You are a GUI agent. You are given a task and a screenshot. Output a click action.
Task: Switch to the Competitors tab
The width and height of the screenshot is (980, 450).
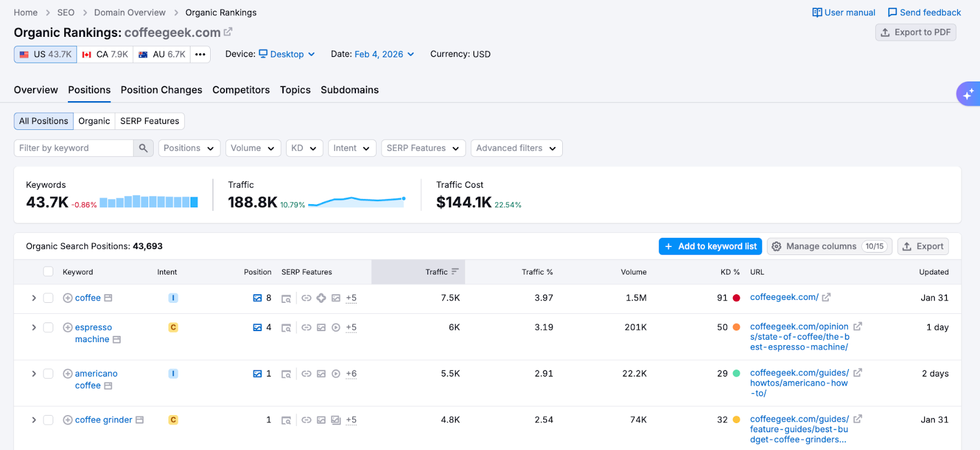click(x=241, y=90)
